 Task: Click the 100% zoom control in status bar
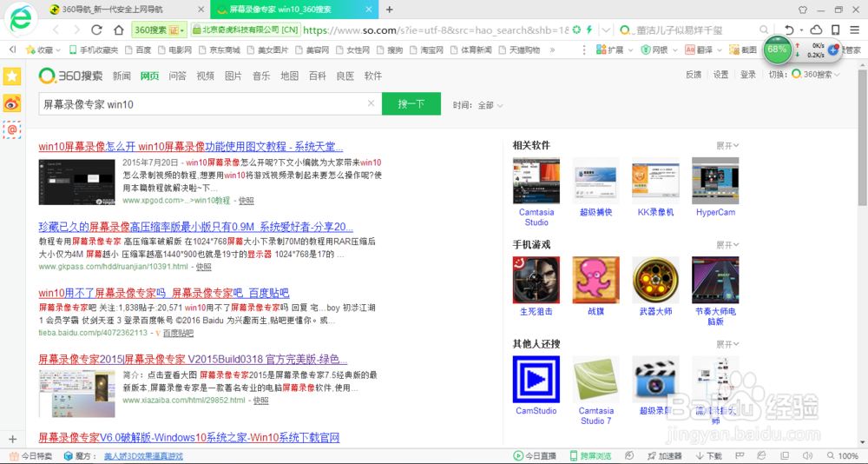843,456
